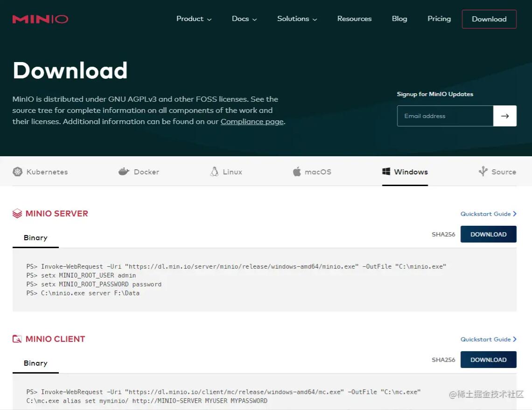This screenshot has width=532, height=410.
Task: Open MinIO Server Quickstart Guide chevron
Action: coord(515,214)
